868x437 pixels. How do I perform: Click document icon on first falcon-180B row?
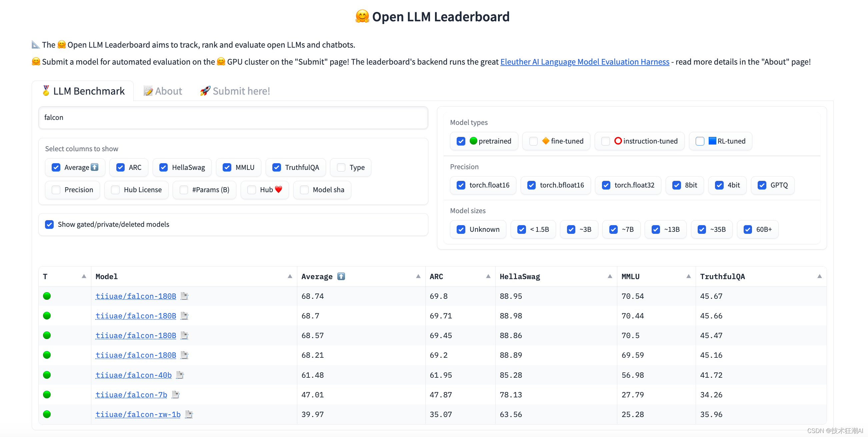pyautogui.click(x=184, y=296)
